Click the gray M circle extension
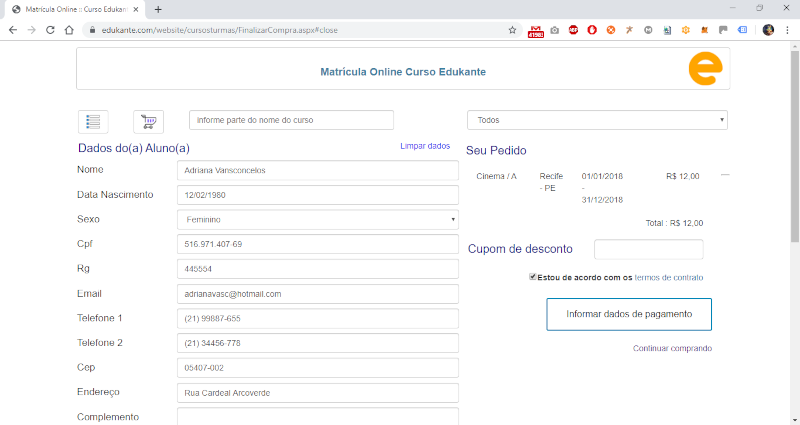800x425 pixels. point(648,30)
